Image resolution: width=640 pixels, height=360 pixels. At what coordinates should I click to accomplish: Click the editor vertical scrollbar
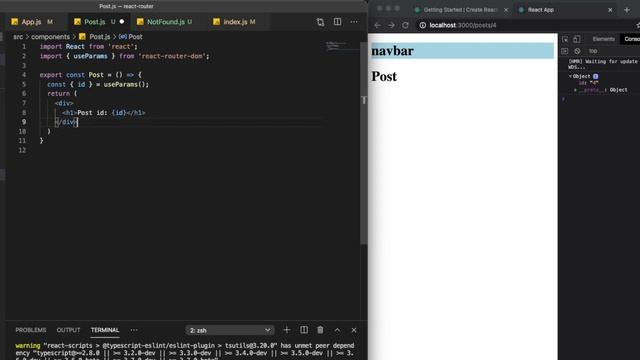point(363,143)
